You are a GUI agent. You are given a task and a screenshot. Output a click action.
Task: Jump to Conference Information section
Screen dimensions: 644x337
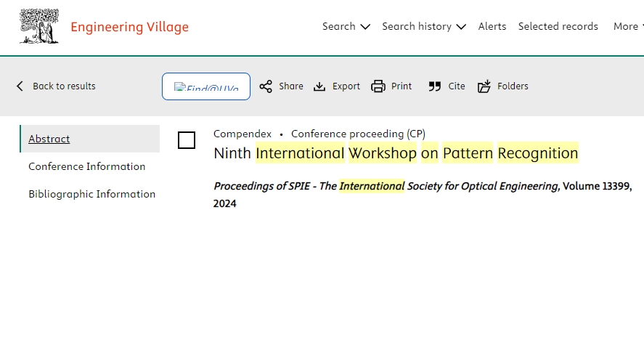(x=87, y=166)
